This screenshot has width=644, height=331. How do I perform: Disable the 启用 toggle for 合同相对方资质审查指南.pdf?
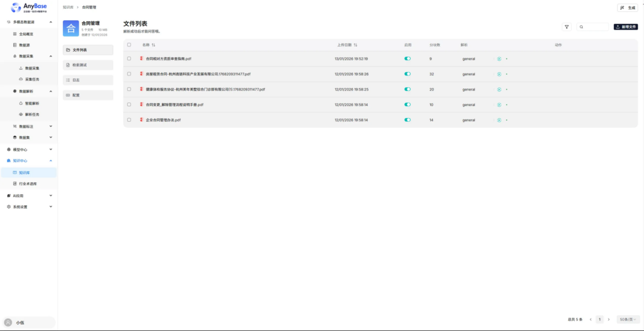pyautogui.click(x=408, y=58)
